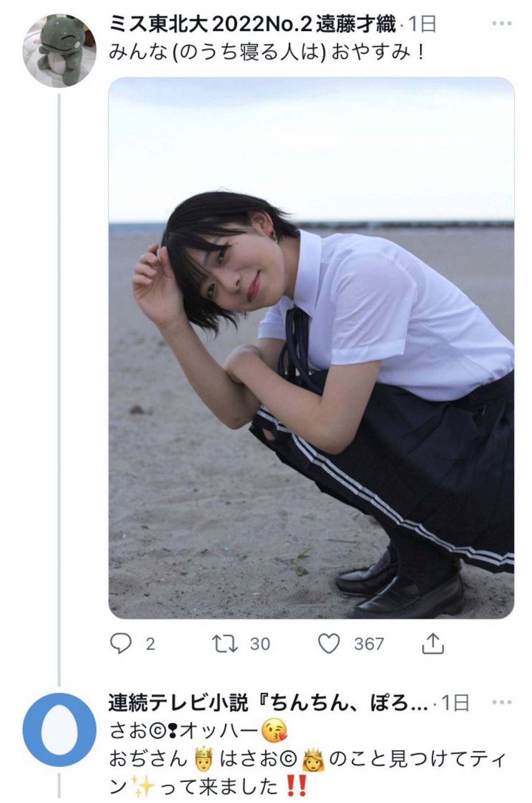View the beach photo in full size

[311, 348]
